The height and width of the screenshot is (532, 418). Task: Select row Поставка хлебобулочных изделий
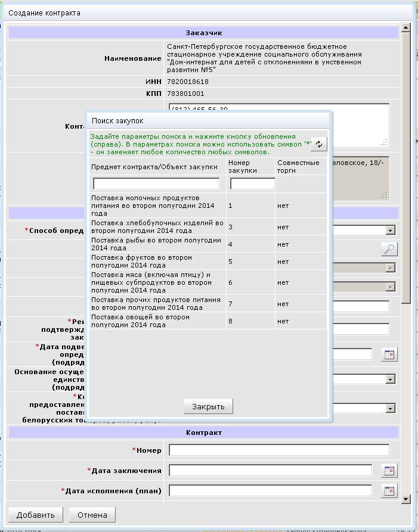[x=208, y=227]
